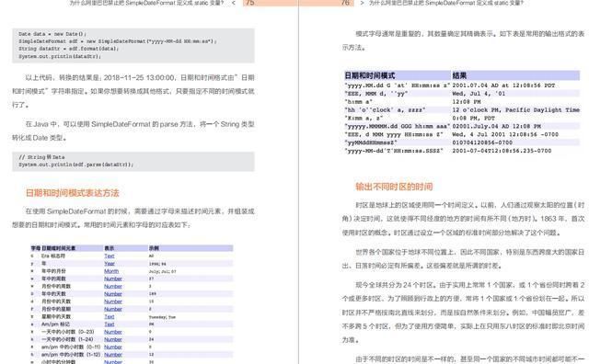Open the Number link in the (1-24) hour row
The image size is (589, 364).
coord(113,339)
